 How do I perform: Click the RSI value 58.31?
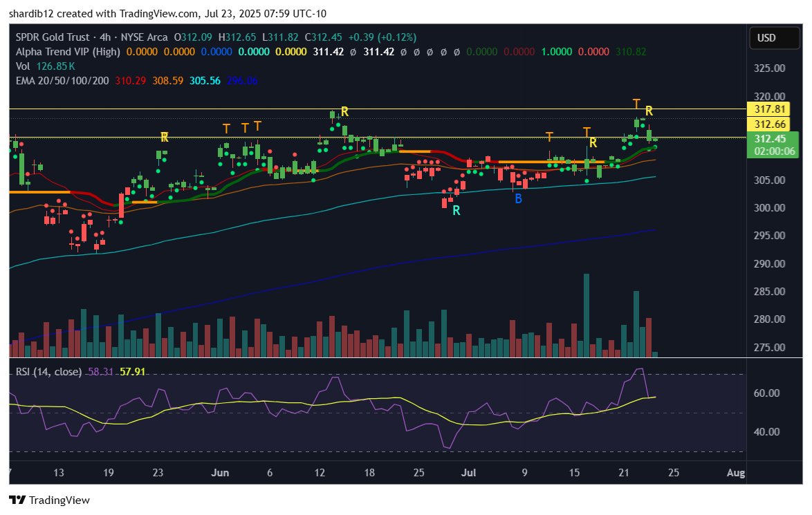(x=100, y=372)
